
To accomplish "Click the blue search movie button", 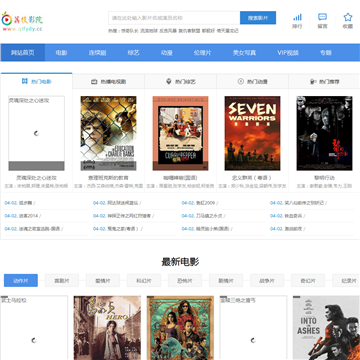I will pyautogui.click(x=258, y=18).
